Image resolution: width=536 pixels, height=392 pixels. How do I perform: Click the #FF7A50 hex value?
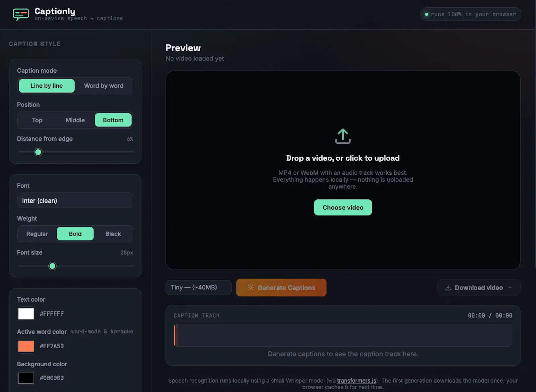tap(52, 346)
